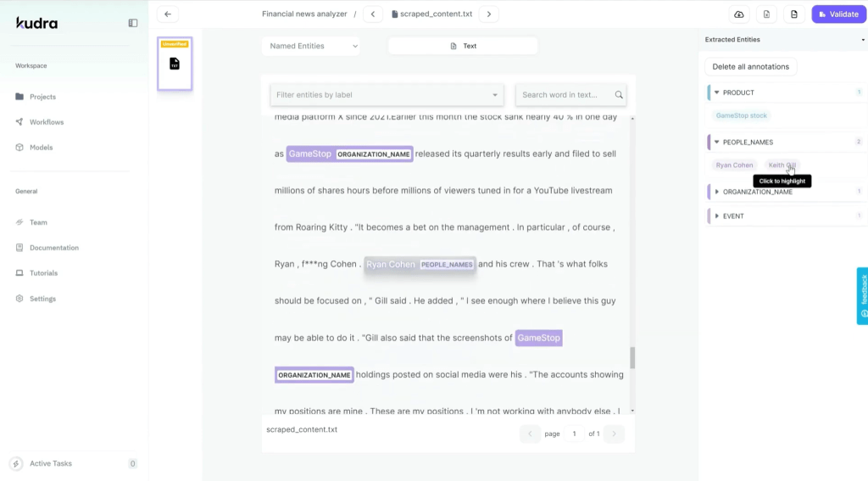Viewport: 868px width, 481px height.
Task: Open Documentation page
Action: click(x=54, y=248)
